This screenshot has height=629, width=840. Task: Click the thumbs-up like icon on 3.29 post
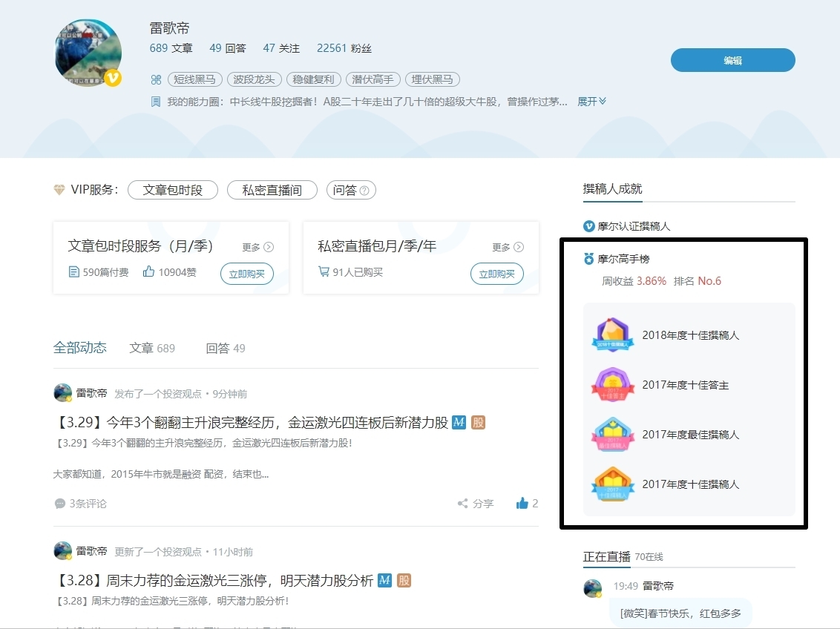[x=522, y=503]
